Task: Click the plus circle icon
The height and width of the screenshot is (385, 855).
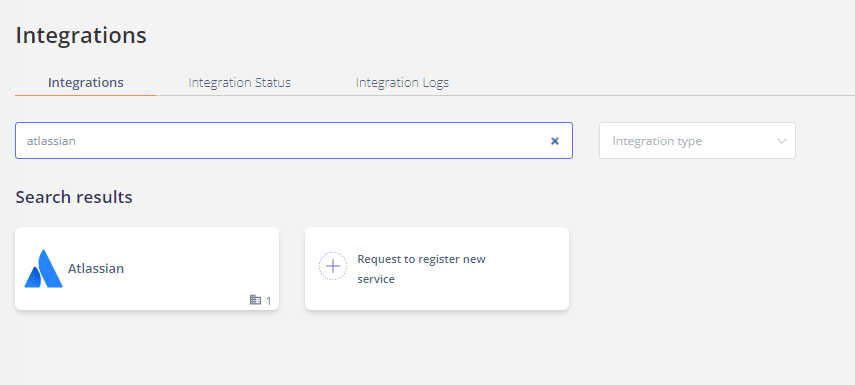Action: point(333,266)
